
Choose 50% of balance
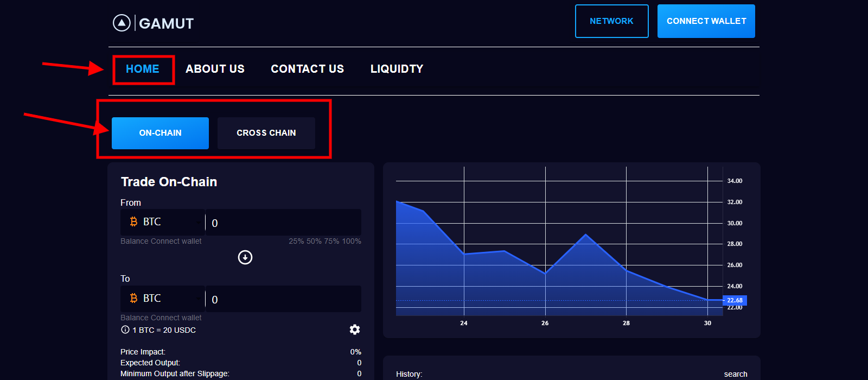pyautogui.click(x=314, y=241)
